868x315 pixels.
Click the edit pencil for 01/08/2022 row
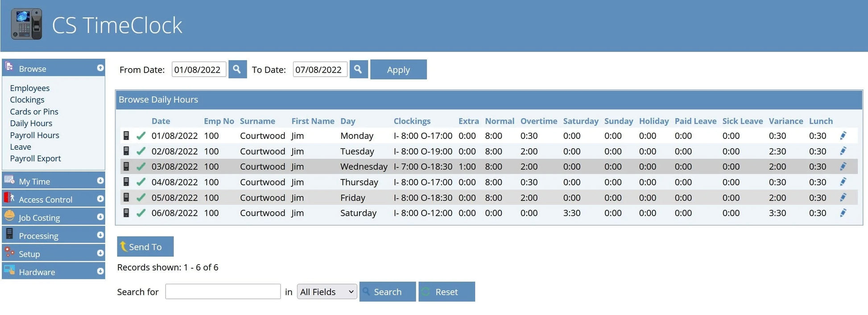click(x=843, y=135)
